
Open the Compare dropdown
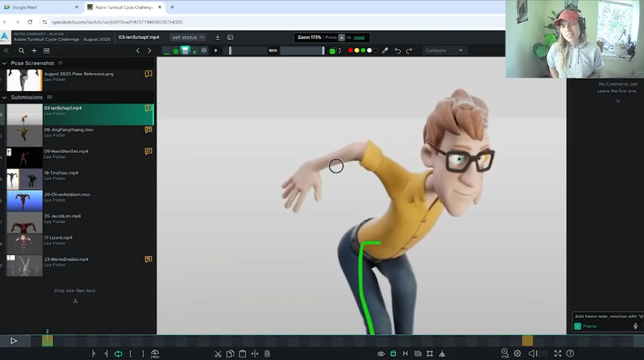(444, 51)
